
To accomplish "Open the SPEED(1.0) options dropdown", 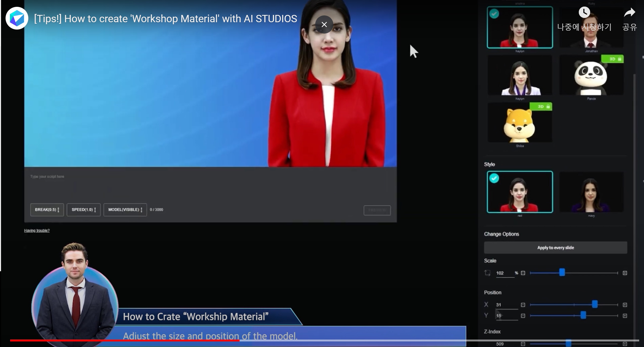I will pyautogui.click(x=83, y=210).
